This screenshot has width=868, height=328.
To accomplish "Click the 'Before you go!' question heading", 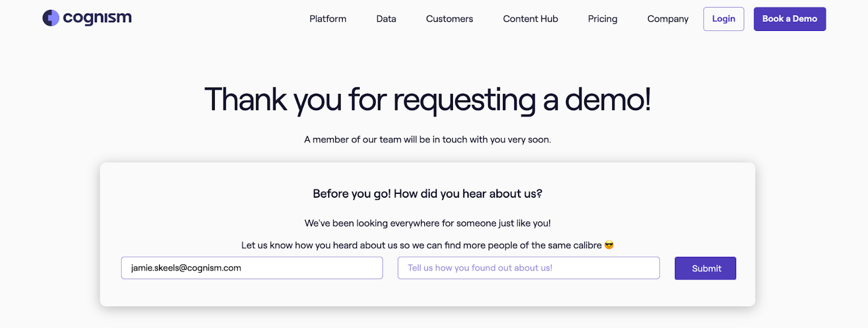I will (x=427, y=194).
